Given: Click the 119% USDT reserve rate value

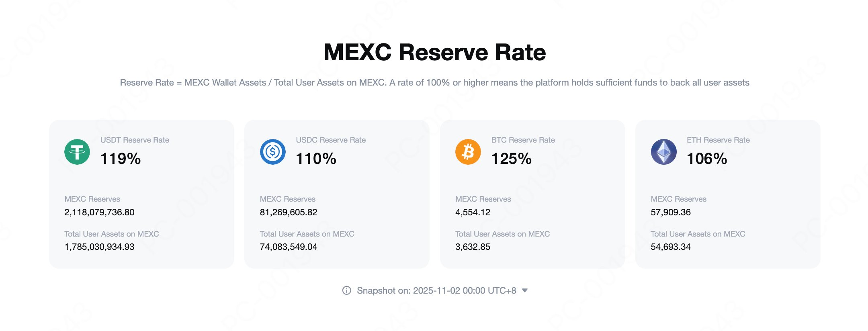Looking at the screenshot, I should (x=120, y=158).
